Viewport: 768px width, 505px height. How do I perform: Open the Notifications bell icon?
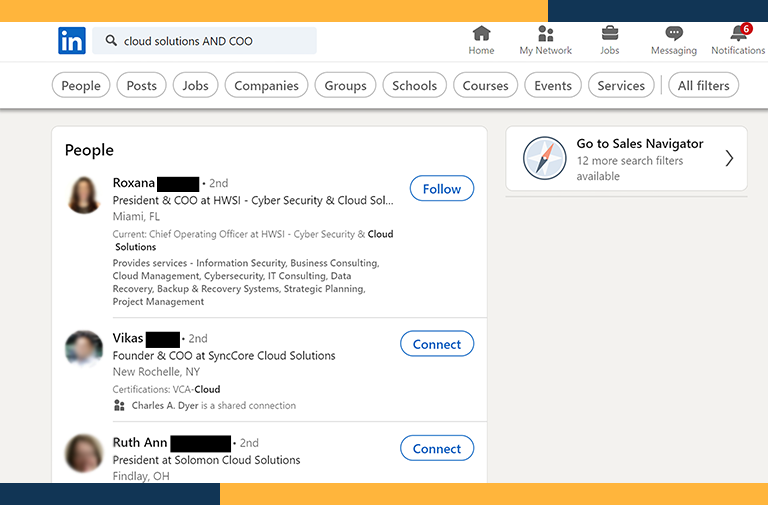740,33
